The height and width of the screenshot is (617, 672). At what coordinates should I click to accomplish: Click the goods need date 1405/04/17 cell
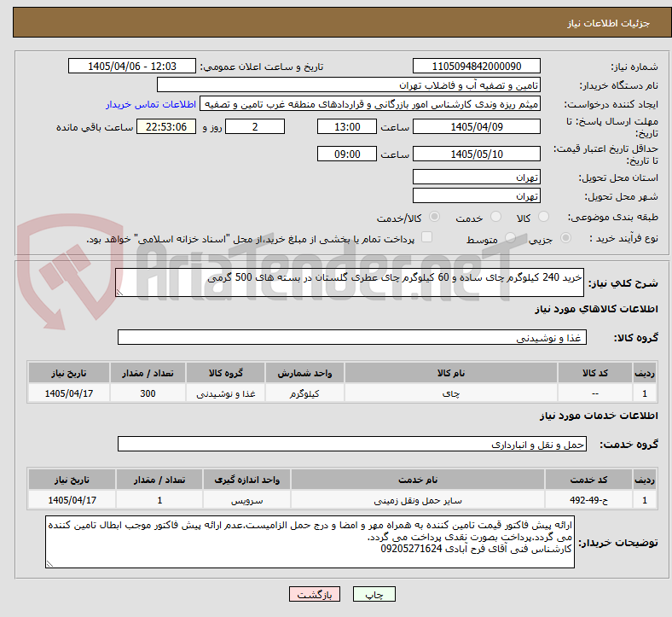click(x=68, y=393)
